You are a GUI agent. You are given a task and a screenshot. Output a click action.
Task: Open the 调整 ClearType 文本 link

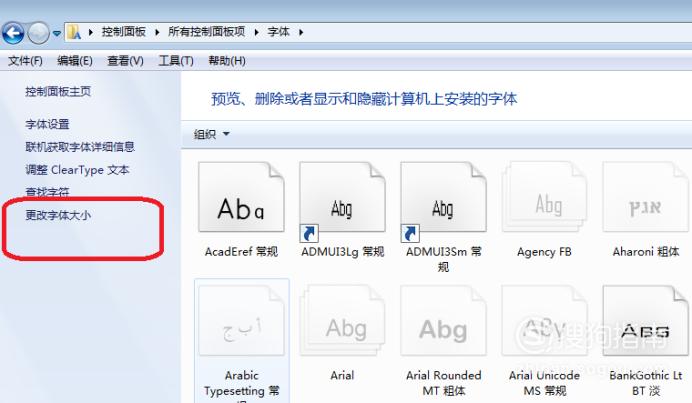coord(77,170)
